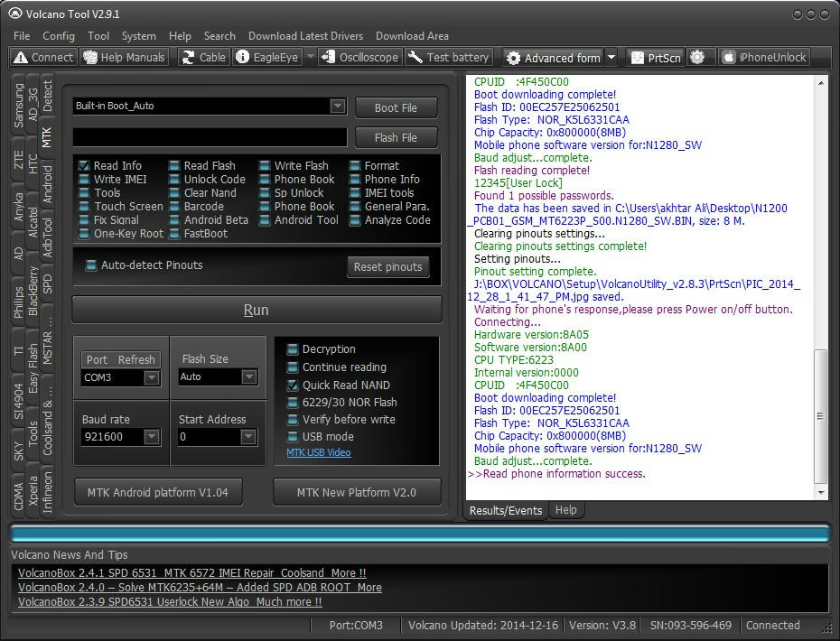Screen dimensions: 840x641
Task: Check the IMEI tools option
Action: (x=355, y=193)
